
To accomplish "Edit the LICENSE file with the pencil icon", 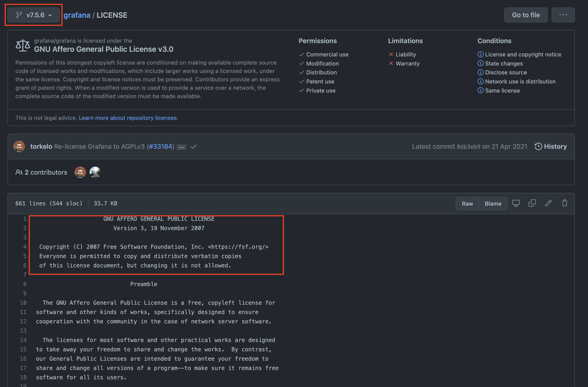I will (x=549, y=203).
